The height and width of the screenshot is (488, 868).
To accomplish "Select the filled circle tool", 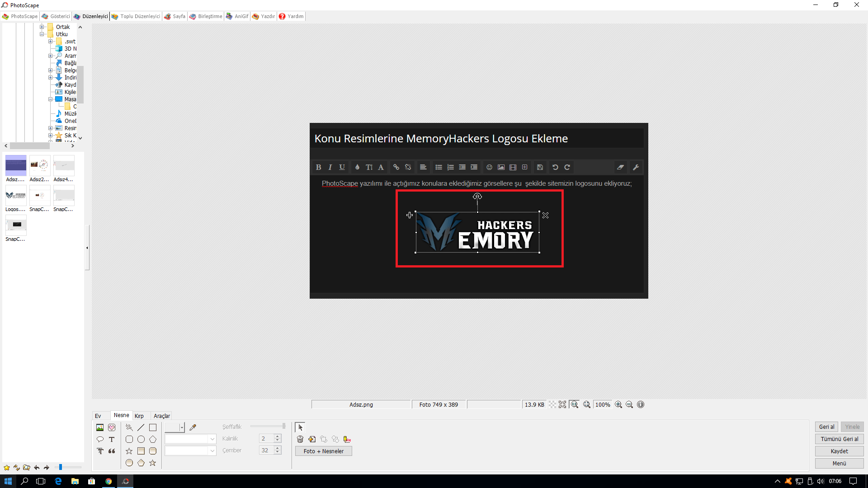I will click(x=129, y=463).
